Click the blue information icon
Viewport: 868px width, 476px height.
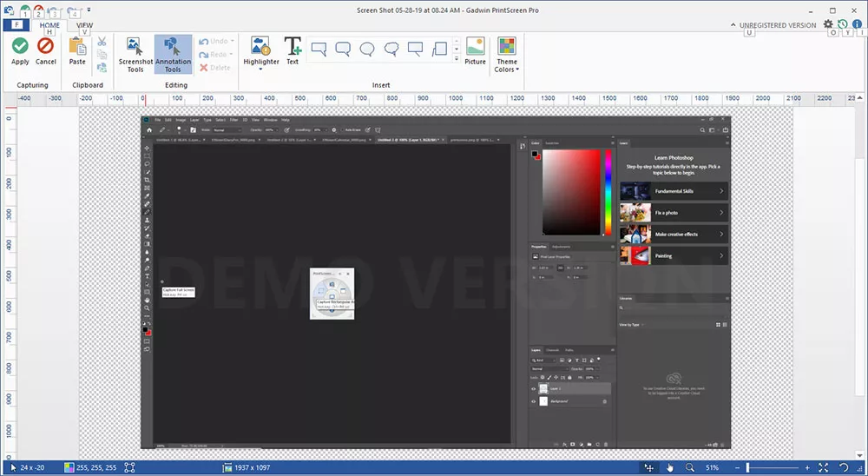[857, 24]
